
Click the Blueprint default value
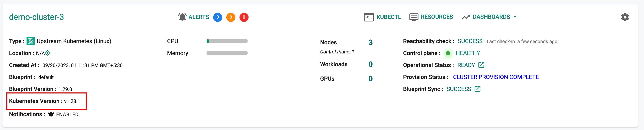click(46, 77)
